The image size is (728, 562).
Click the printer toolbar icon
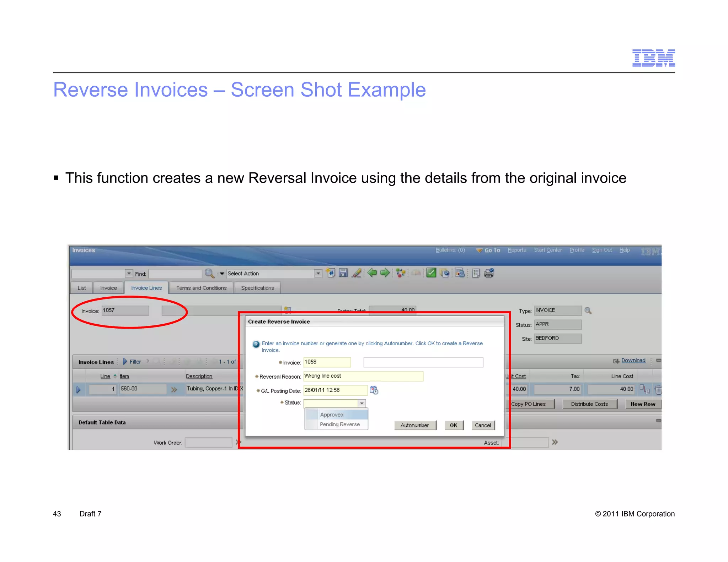point(489,273)
